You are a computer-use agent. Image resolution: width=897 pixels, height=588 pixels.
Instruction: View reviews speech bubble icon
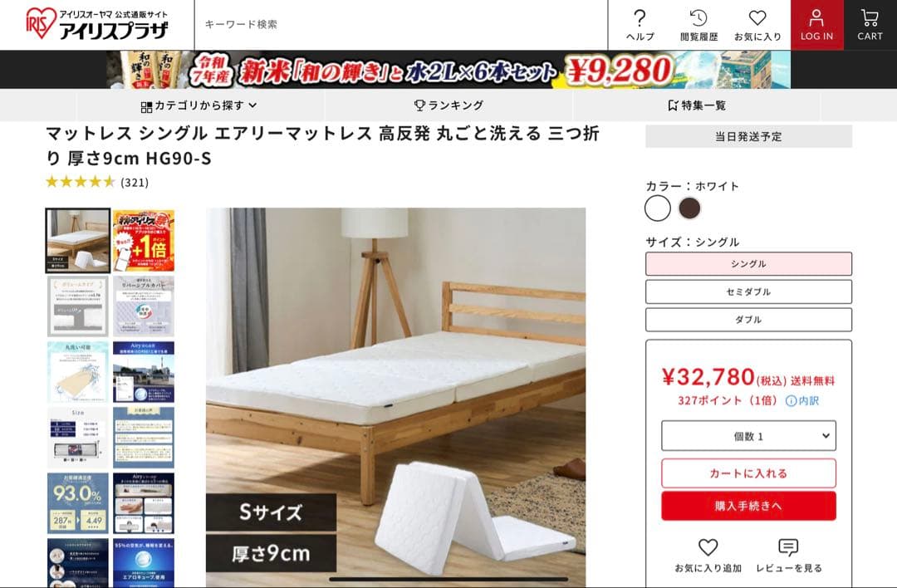click(x=788, y=547)
